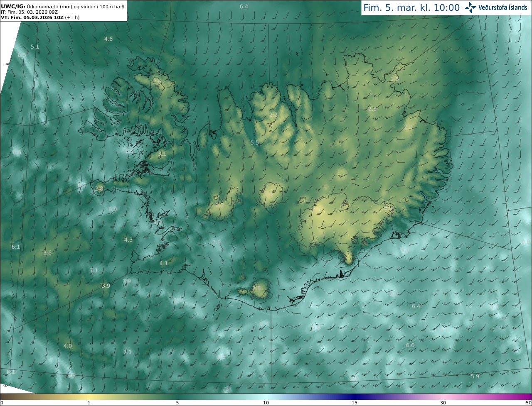Click the 2.5 value label on the map
The height and width of the screenshot is (406, 532).
pyautogui.click(x=395, y=79)
